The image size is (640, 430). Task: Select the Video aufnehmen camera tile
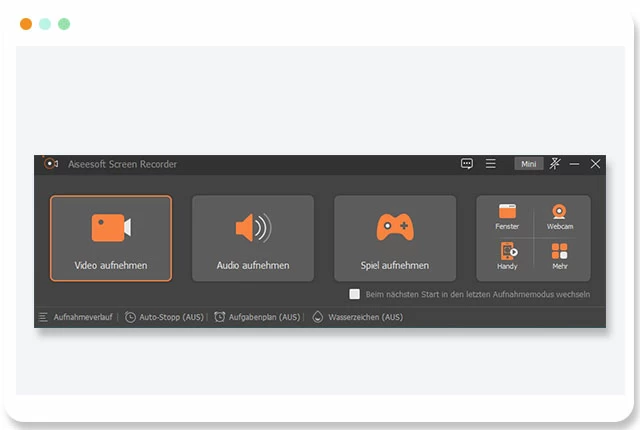click(x=111, y=238)
